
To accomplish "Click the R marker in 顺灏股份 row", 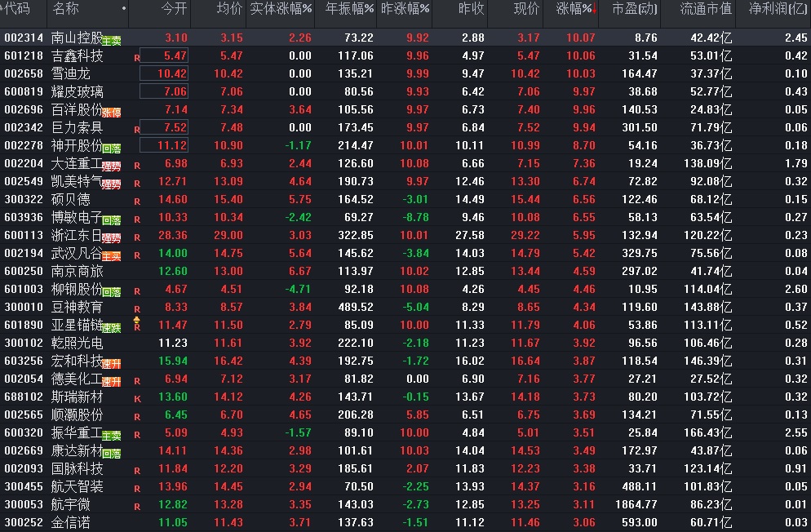I will [x=137, y=417].
